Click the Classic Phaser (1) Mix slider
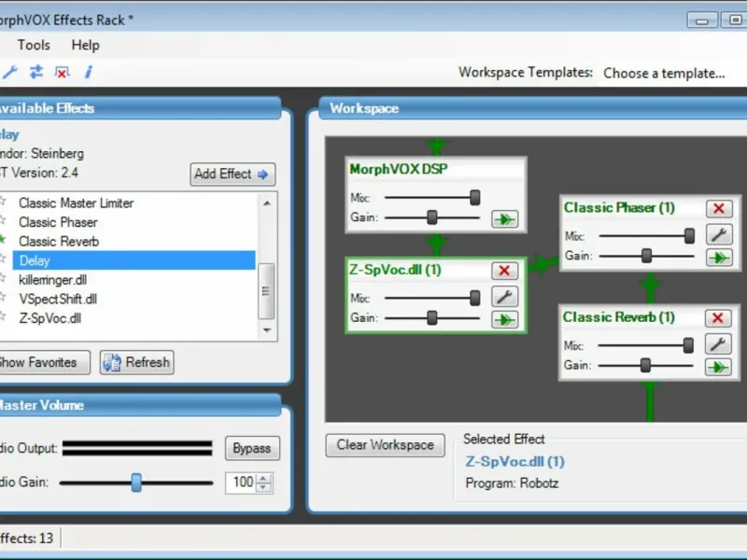Image resolution: width=747 pixels, height=560 pixels. coord(646,236)
